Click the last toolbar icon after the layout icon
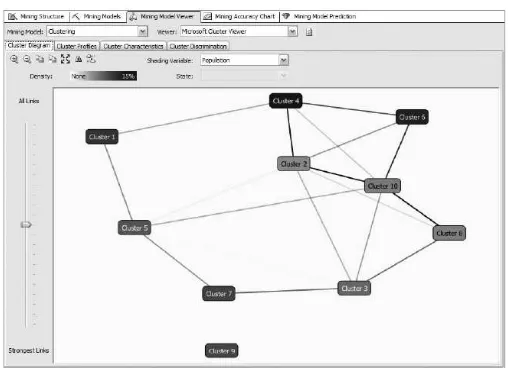508x368 pixels. [91, 59]
